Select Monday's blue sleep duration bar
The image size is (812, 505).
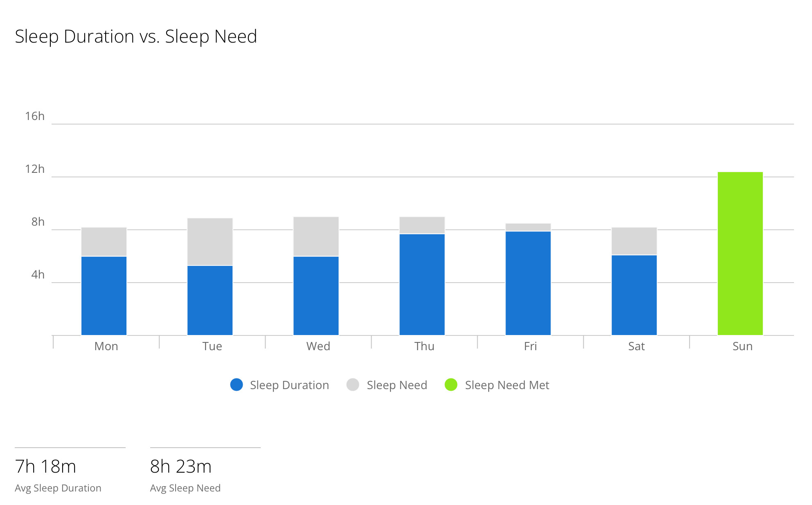[x=104, y=296]
